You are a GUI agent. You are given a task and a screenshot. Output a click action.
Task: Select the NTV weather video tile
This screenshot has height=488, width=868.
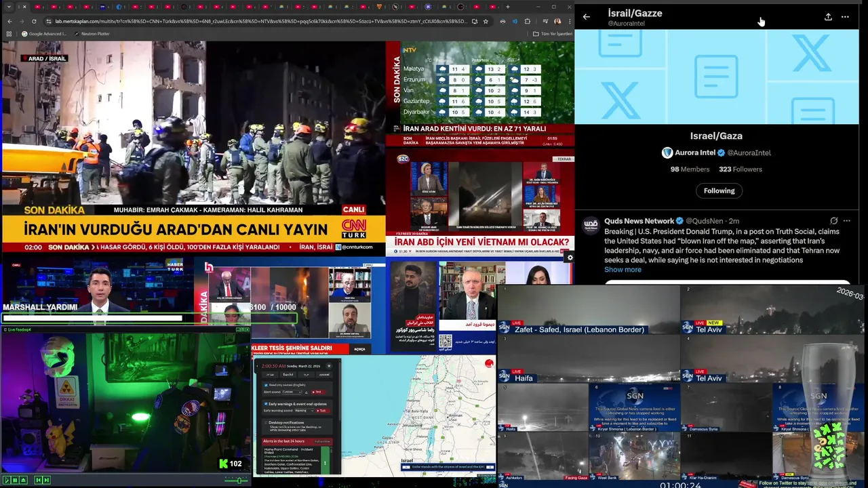(x=480, y=93)
